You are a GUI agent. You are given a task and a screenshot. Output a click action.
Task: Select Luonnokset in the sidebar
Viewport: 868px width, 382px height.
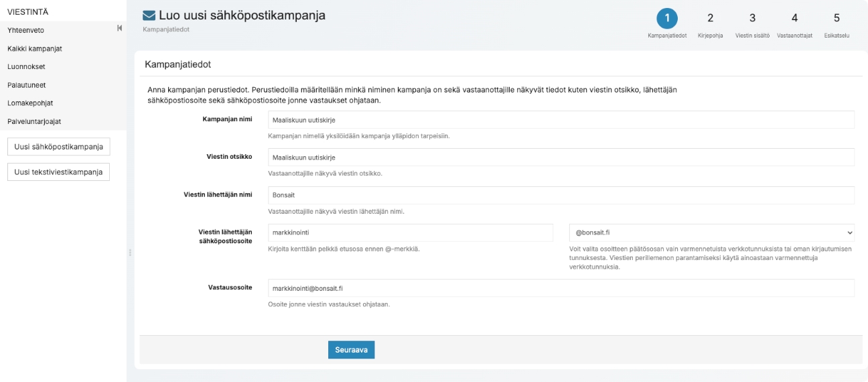pyautogui.click(x=26, y=66)
